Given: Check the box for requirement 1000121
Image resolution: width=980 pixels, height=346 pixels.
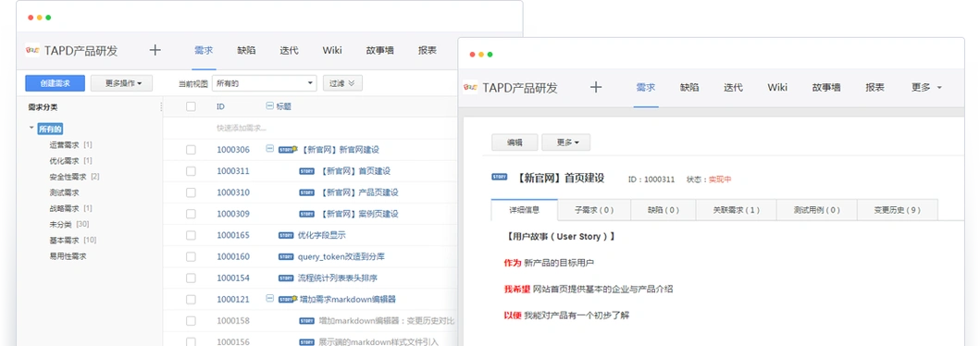Looking at the screenshot, I should click(x=191, y=300).
